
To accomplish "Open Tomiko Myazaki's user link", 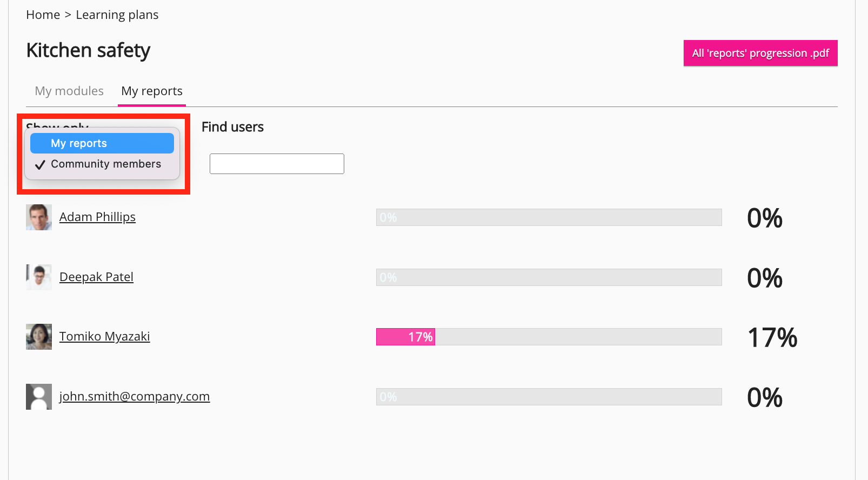I will pyautogui.click(x=104, y=337).
